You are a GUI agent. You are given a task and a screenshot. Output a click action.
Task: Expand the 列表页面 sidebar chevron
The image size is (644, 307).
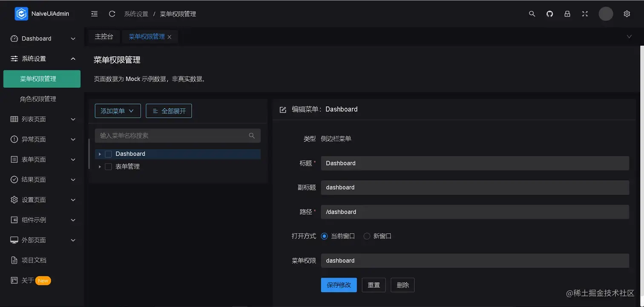point(73,119)
